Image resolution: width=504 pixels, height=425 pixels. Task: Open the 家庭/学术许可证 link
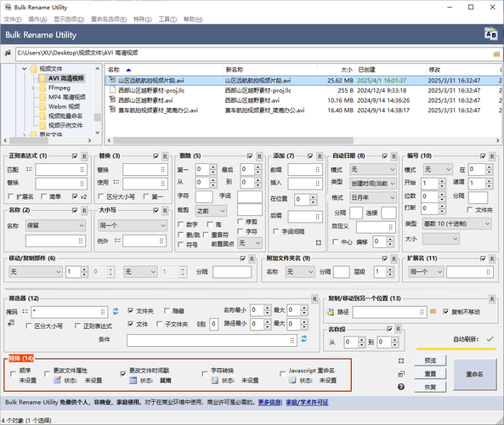click(x=308, y=402)
